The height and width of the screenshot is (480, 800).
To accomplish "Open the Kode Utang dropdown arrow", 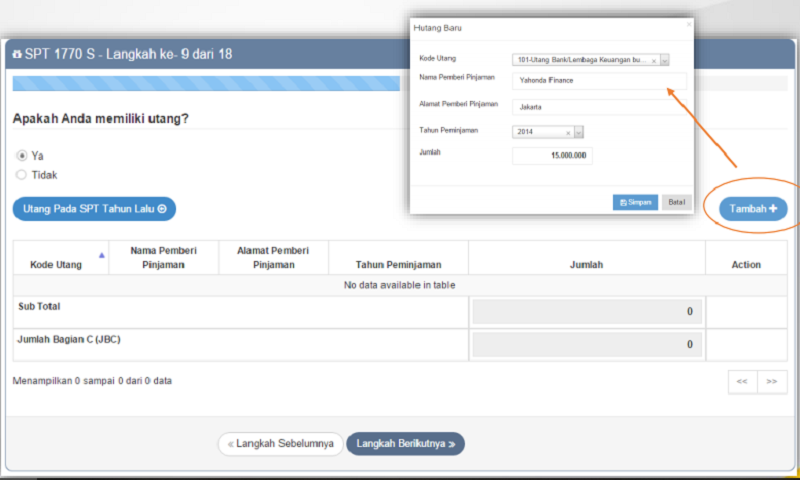I will pyautogui.click(x=665, y=60).
